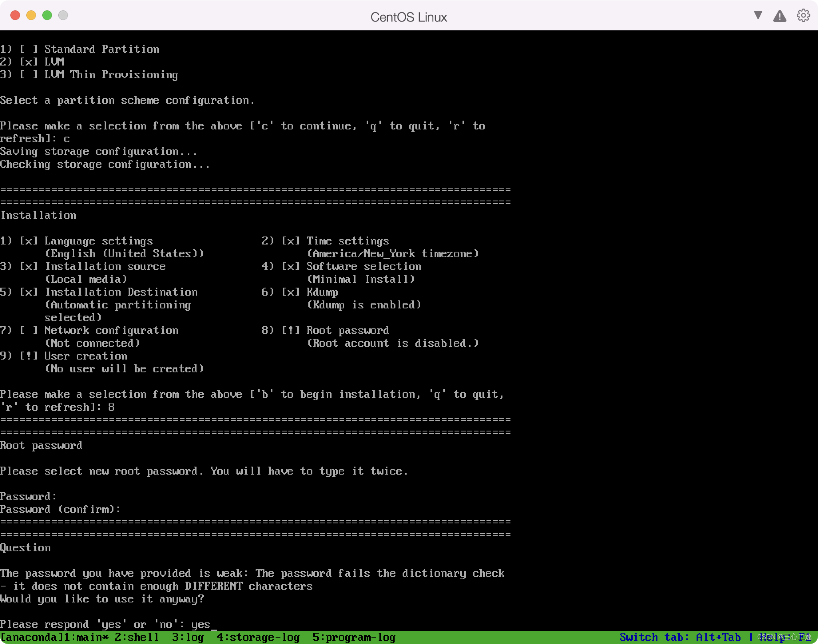Toggle Language settings checkbox
Viewport: 818px width, 644px height.
point(29,241)
